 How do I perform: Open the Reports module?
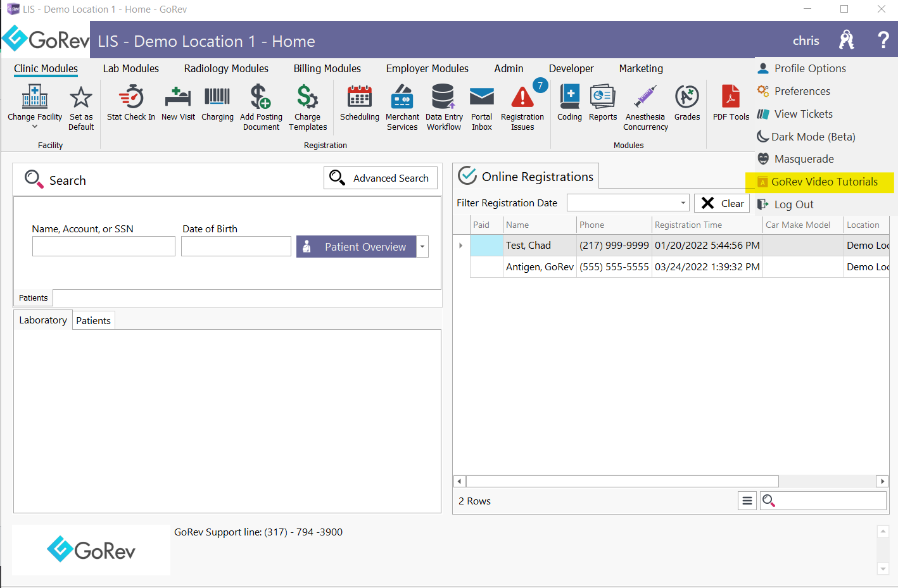pos(603,104)
